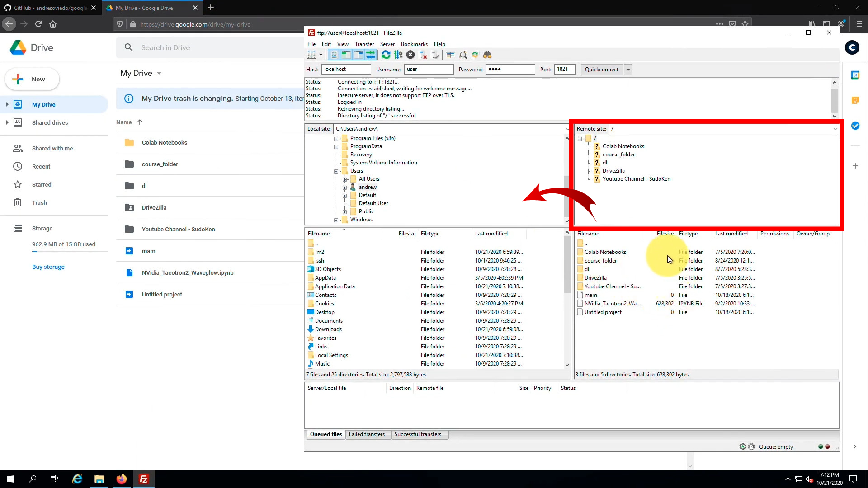Screen dimensions: 868x488
Task: Open directory listing filters icon
Action: pos(451,55)
